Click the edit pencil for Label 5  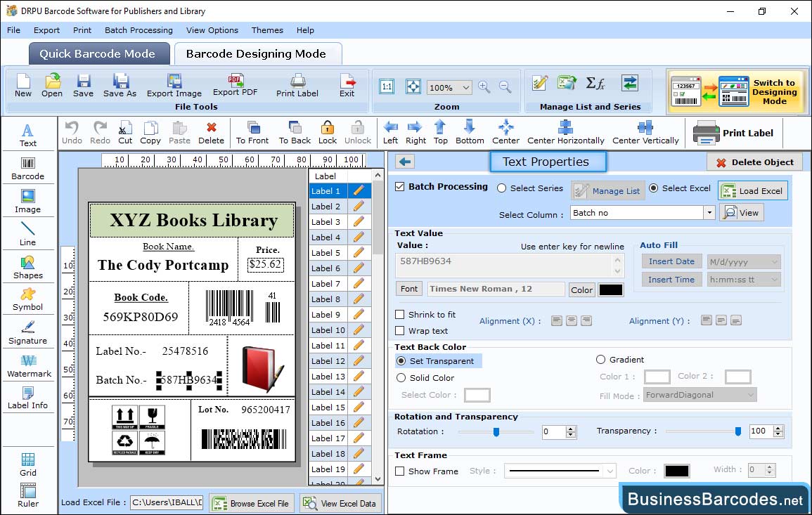(359, 253)
